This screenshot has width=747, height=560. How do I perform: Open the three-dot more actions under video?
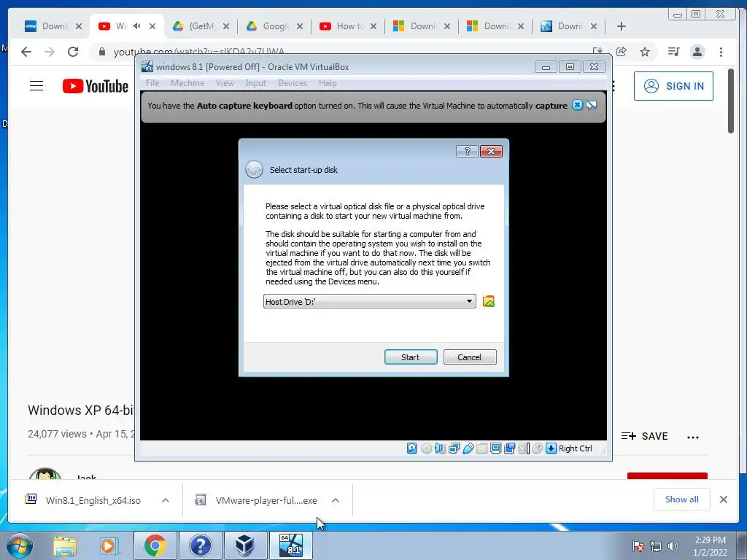click(693, 437)
